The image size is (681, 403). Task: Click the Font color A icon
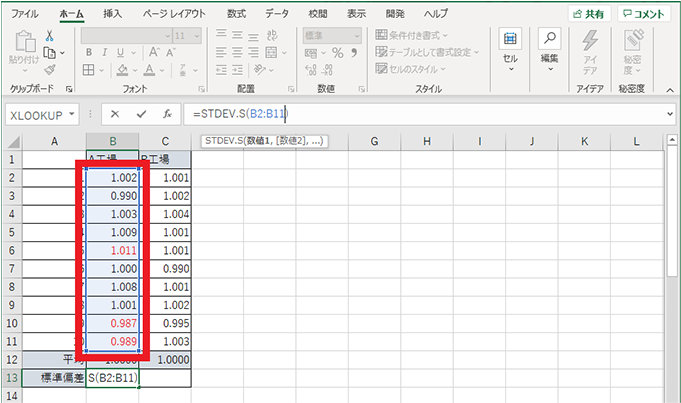coord(149,69)
